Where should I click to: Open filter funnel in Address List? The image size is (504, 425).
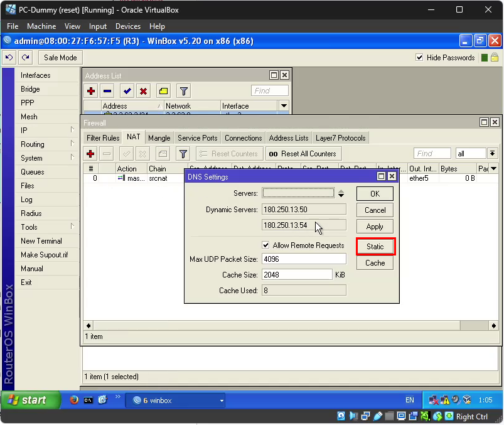tap(183, 91)
